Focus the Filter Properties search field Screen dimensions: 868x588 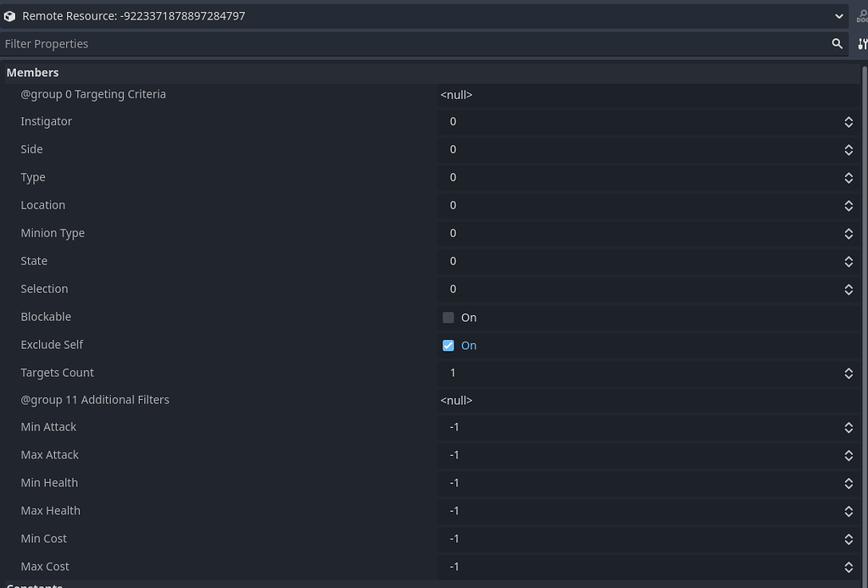click(x=424, y=44)
